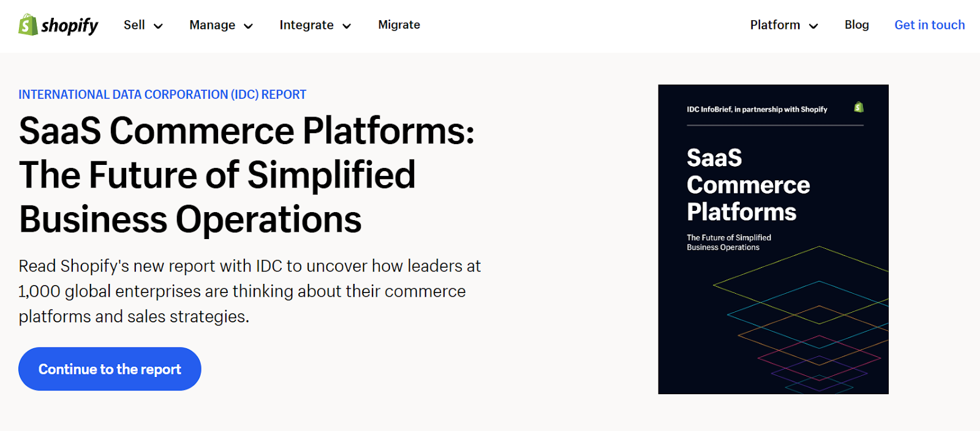Visit the Blog link
This screenshot has height=431, width=980.
point(857,25)
